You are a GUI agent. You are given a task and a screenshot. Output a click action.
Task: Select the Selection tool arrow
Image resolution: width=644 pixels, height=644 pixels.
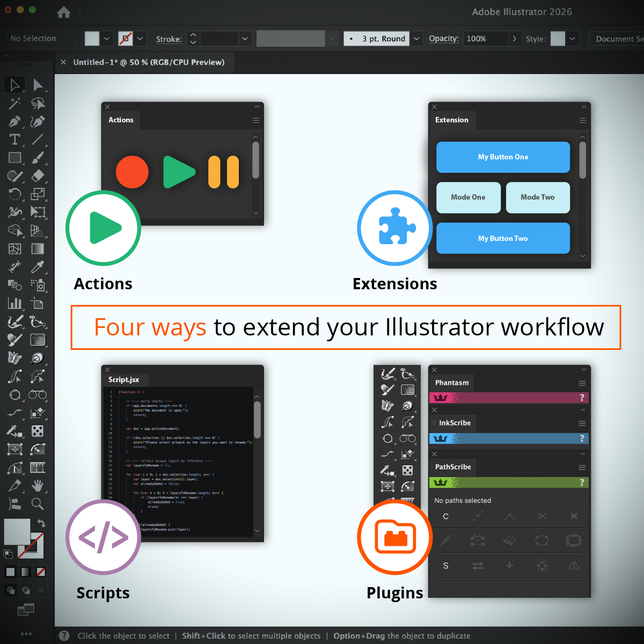[x=15, y=85]
